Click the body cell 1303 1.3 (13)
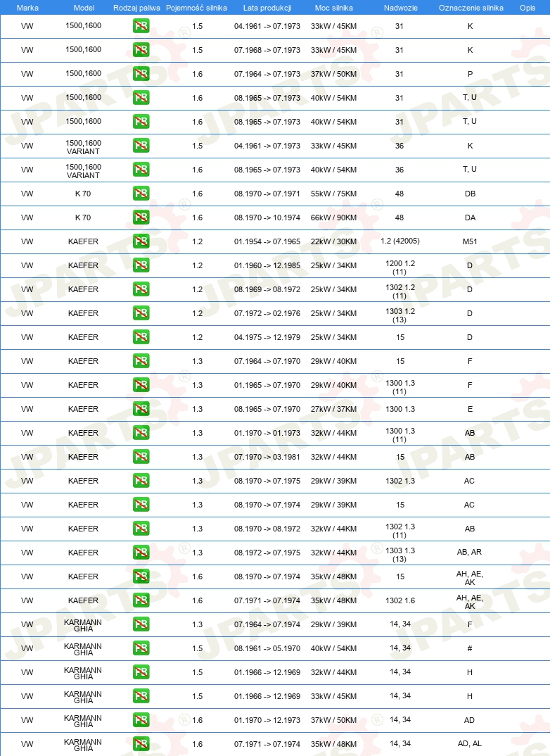Image resolution: width=550 pixels, height=756 pixels. point(400,555)
